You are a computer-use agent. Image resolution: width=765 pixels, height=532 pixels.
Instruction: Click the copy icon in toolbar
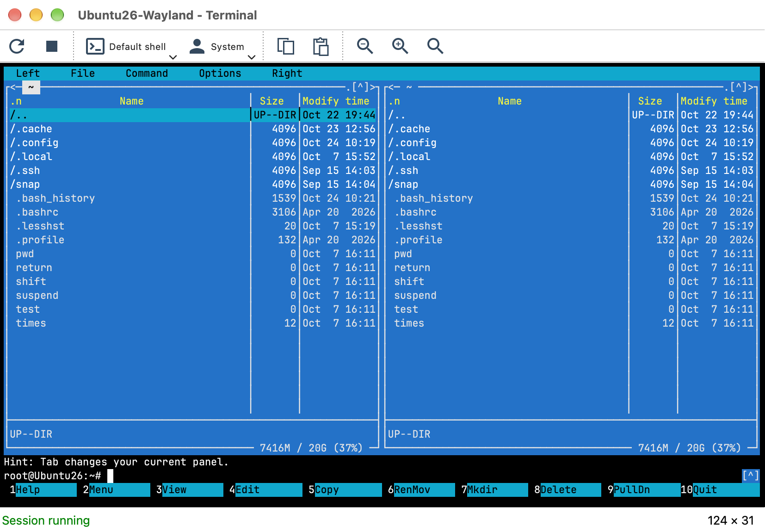pos(286,46)
